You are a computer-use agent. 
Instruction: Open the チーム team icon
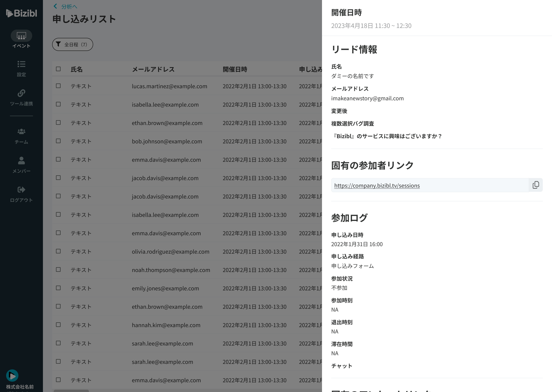pos(21,131)
